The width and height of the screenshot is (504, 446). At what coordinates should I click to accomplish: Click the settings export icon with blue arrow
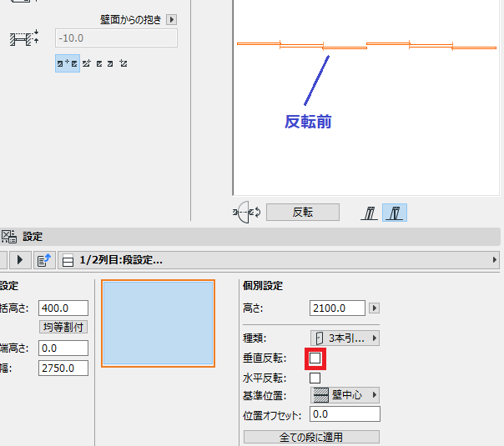(44, 260)
